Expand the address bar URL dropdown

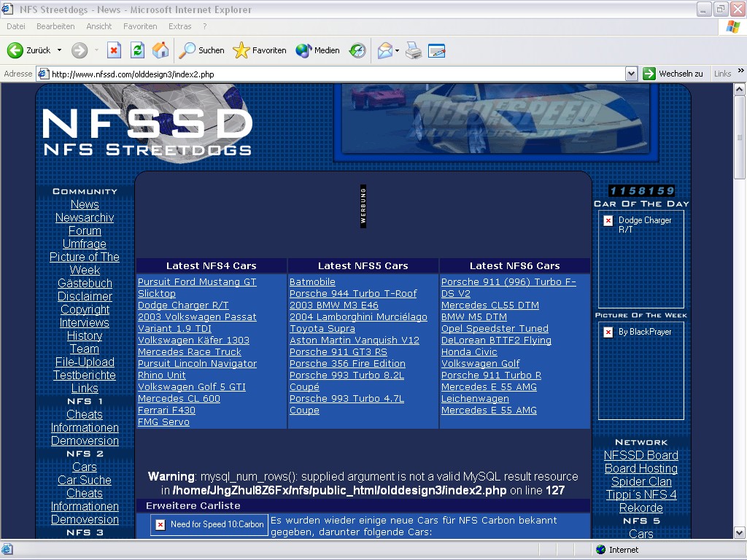[631, 74]
